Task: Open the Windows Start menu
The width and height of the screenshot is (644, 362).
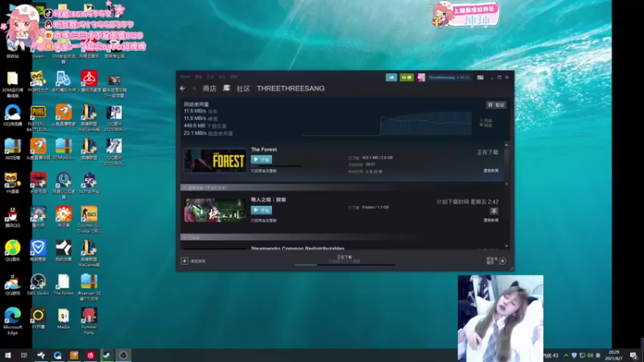Action: coord(8,355)
